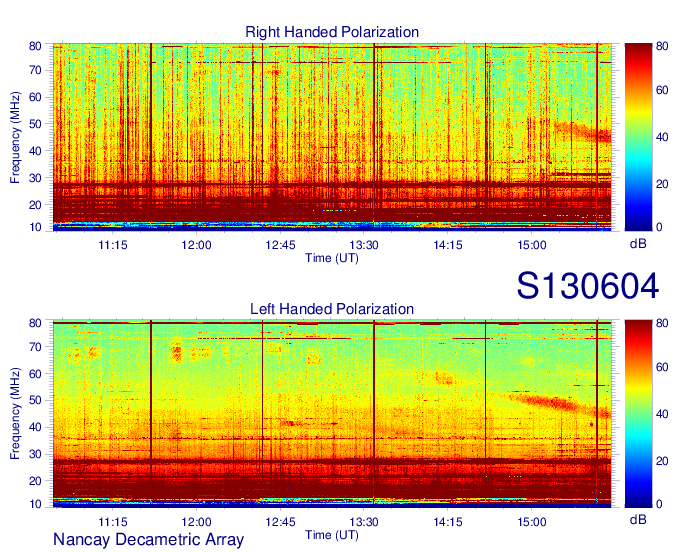The height and width of the screenshot is (552, 680).
Task: Click the "30" frequency tick on the Right Handed plot
Action: pyautogui.click(x=35, y=178)
